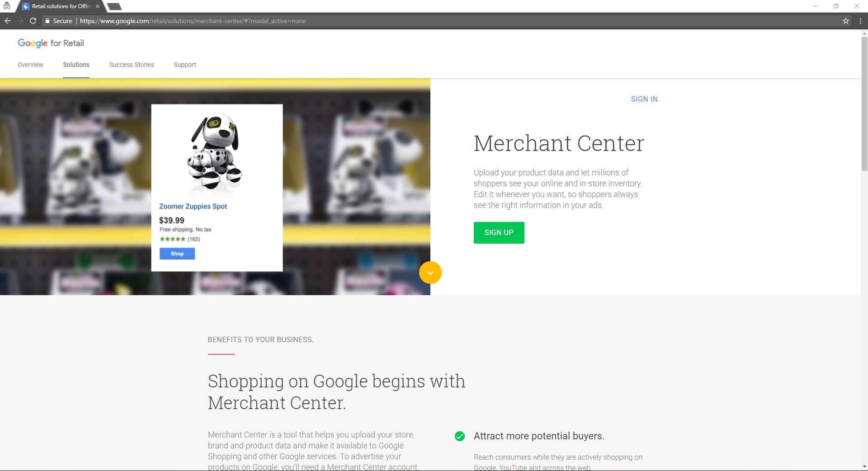Go to Success Stories
868x471 pixels.
tap(132, 65)
